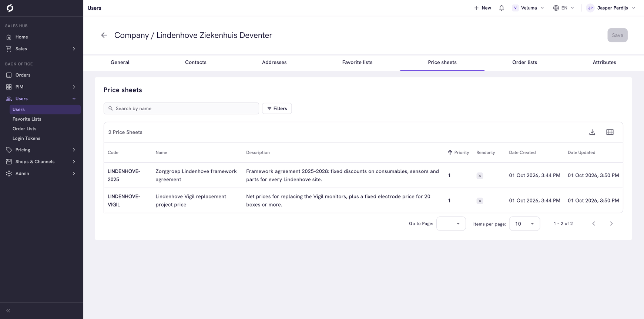Screen dimensions: 644x319
Task: Go to the next page arrow
Action: pos(611,224)
